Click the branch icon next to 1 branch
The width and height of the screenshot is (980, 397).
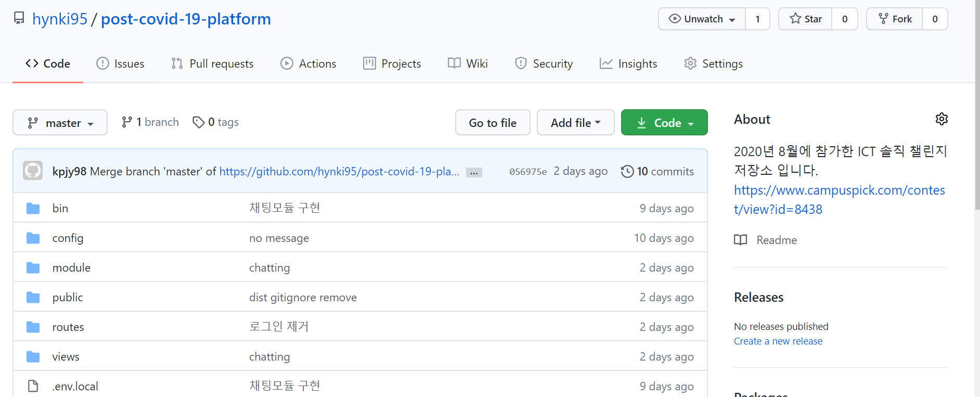[x=126, y=122]
